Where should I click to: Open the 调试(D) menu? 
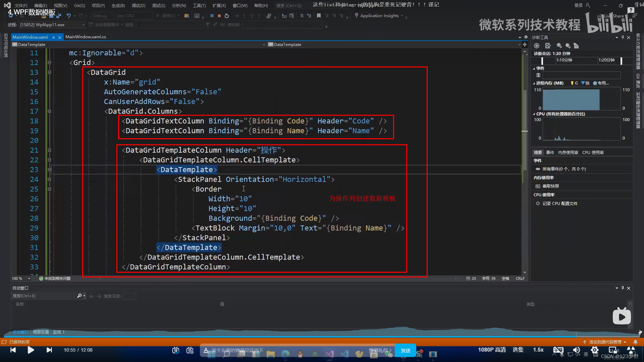click(139, 6)
